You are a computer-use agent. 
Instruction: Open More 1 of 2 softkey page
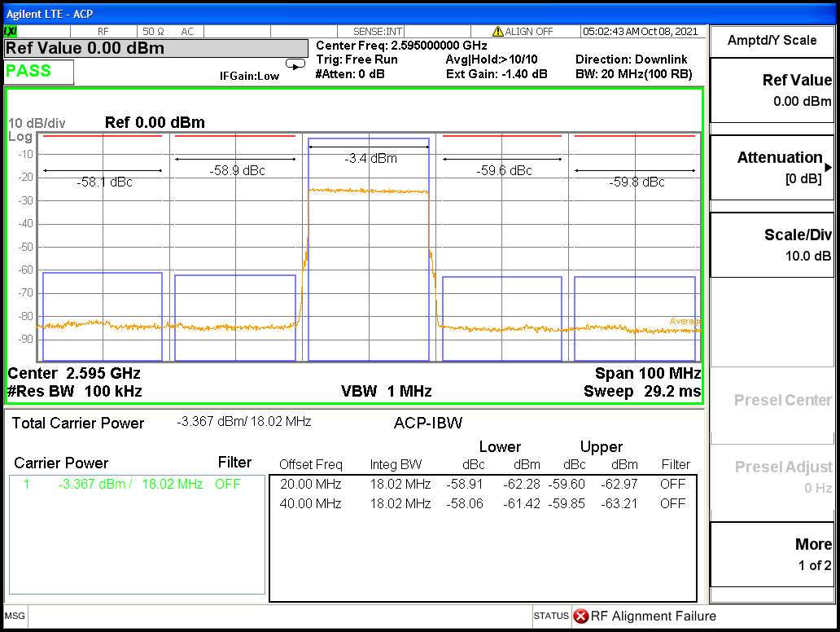click(772, 554)
